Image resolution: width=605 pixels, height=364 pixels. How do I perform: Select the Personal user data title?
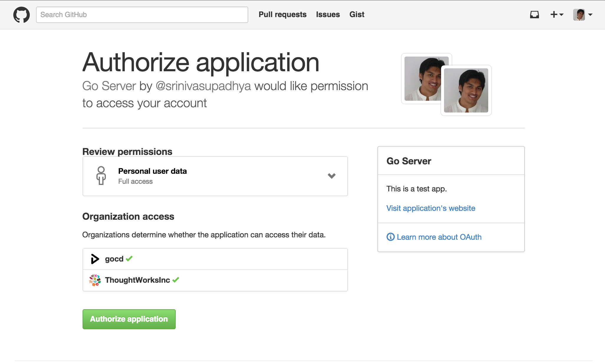tap(152, 171)
